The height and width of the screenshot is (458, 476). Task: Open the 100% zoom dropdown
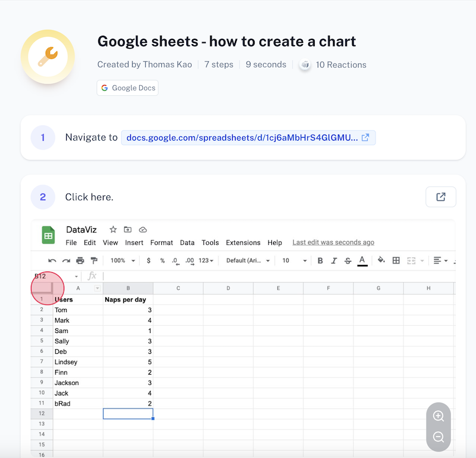[x=123, y=260]
